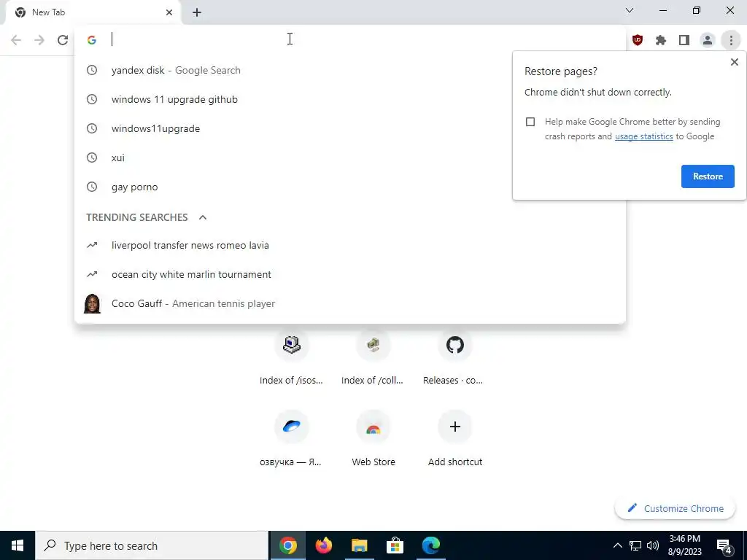This screenshot has width=747, height=560.
Task: Open the notification center icon
Action: [724, 545]
